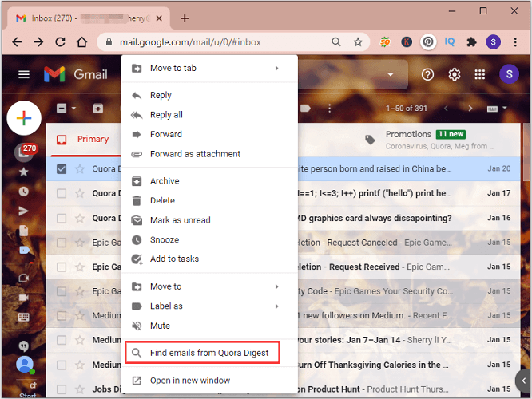The image size is (532, 399).
Task: Open Sent mail arrow icon in the sidebar
Action: point(23,211)
